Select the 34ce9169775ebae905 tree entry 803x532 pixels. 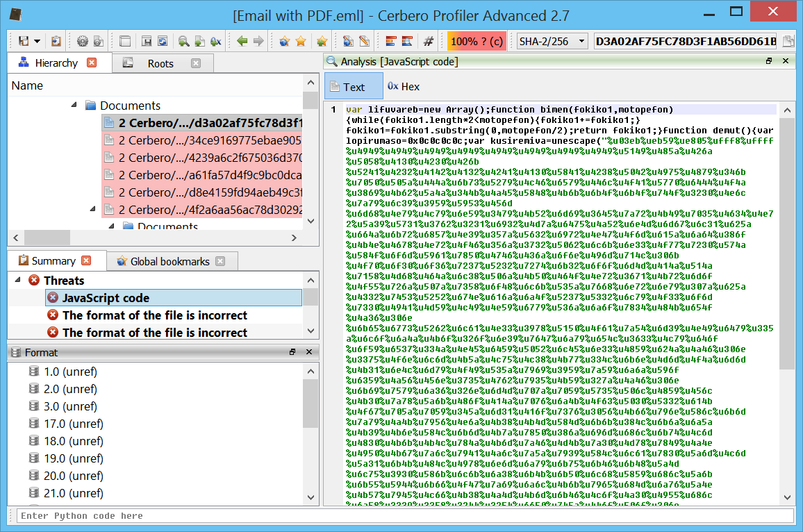[x=203, y=140]
